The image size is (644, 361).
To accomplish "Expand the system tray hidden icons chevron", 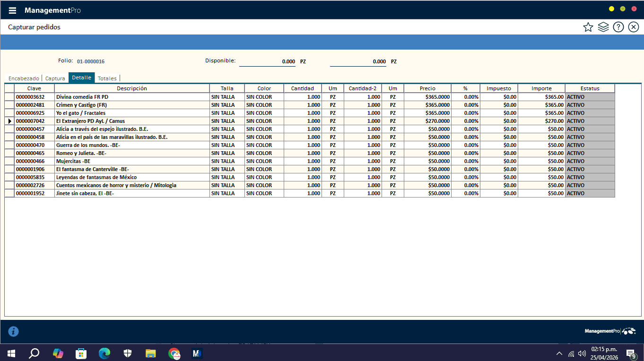I will (x=559, y=353).
